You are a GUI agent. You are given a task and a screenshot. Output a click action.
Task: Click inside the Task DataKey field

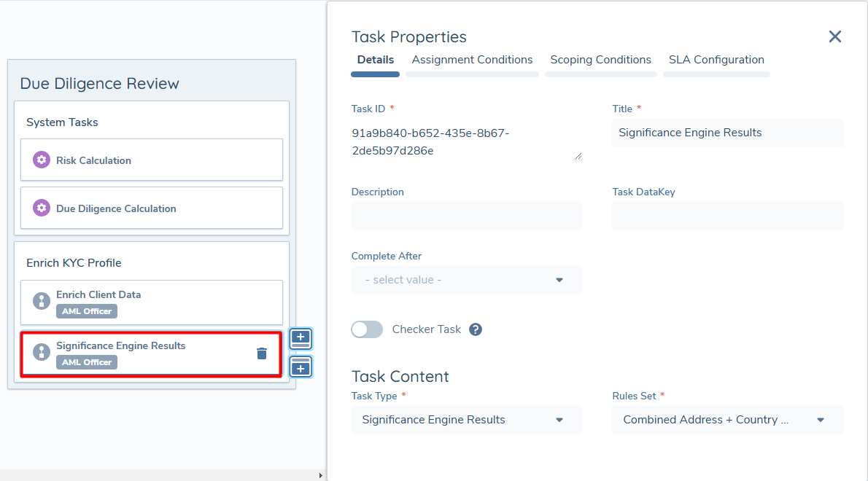pos(726,215)
